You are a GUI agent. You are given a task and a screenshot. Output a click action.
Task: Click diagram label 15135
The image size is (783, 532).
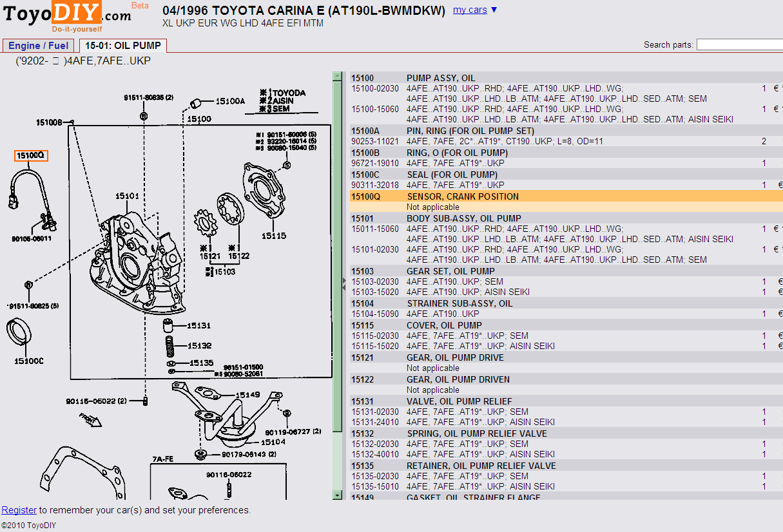coord(201,363)
